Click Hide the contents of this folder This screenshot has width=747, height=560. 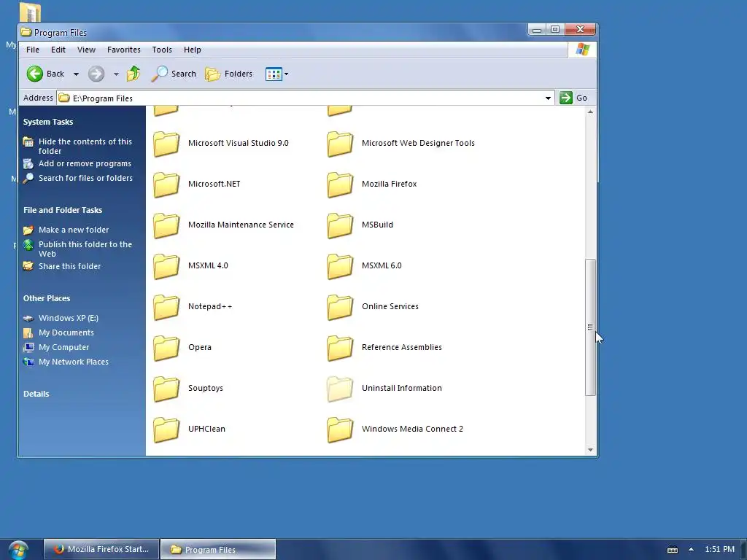click(85, 146)
